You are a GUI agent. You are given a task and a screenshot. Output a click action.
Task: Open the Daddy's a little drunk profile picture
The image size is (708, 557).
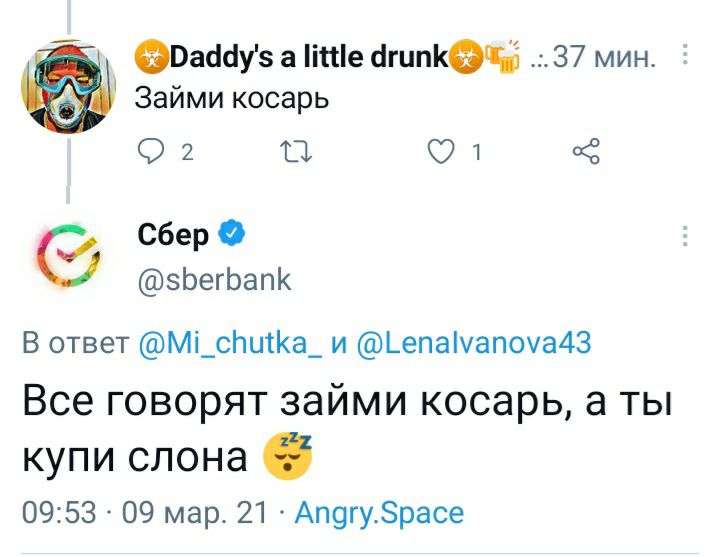point(69,86)
